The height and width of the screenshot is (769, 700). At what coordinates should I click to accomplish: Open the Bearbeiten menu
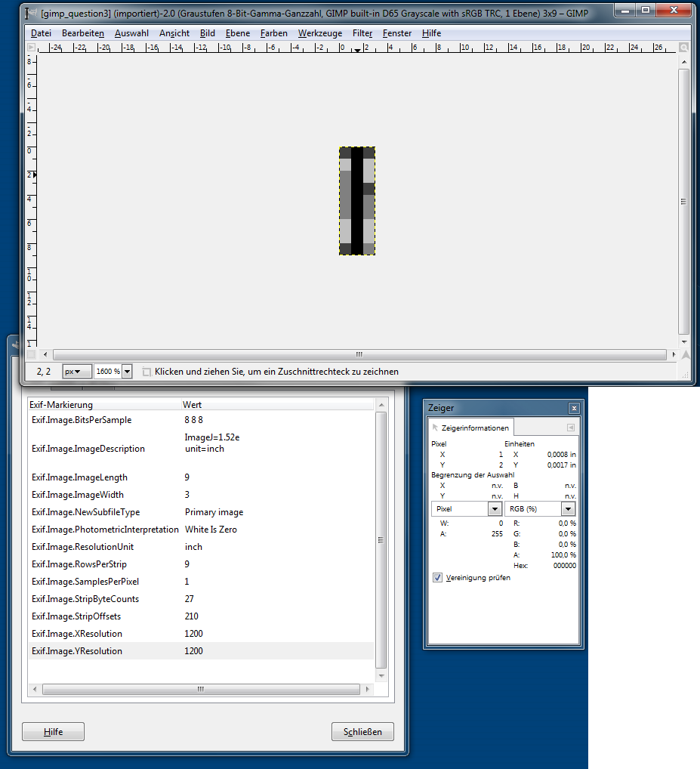83,33
